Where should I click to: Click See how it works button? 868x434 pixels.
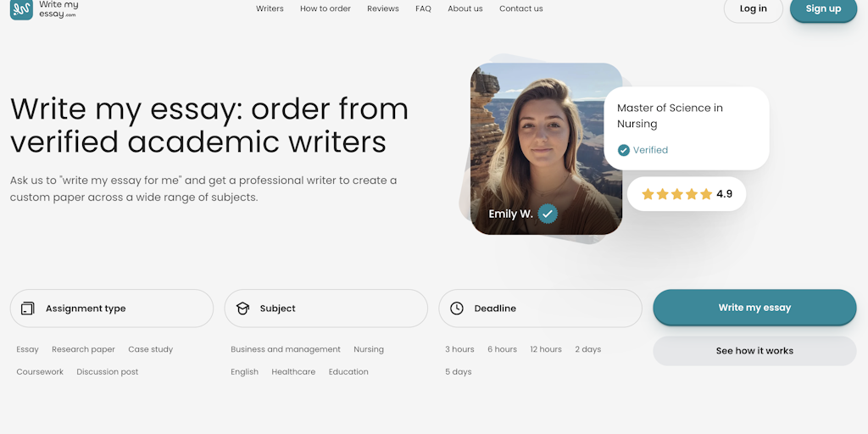(754, 351)
